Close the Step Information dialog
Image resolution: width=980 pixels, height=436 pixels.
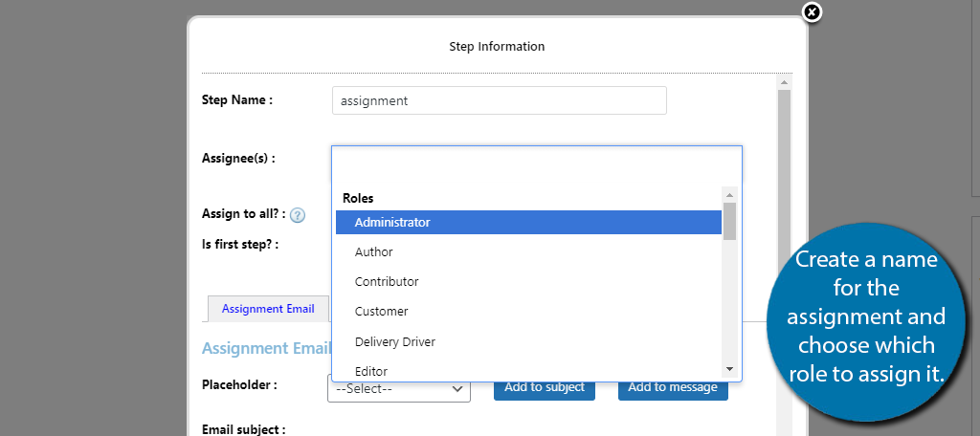pyautogui.click(x=812, y=12)
